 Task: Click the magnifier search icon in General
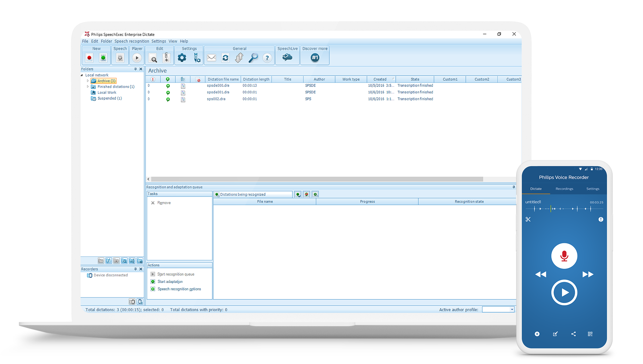click(x=253, y=58)
